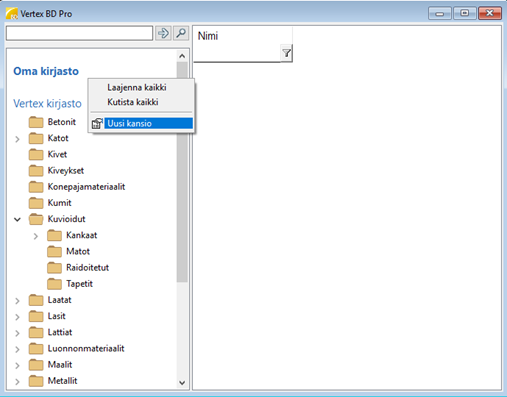Viewport: 507px width, 397px height.
Task: Open the Vertex kirjasto library heading
Action: pyautogui.click(x=47, y=103)
